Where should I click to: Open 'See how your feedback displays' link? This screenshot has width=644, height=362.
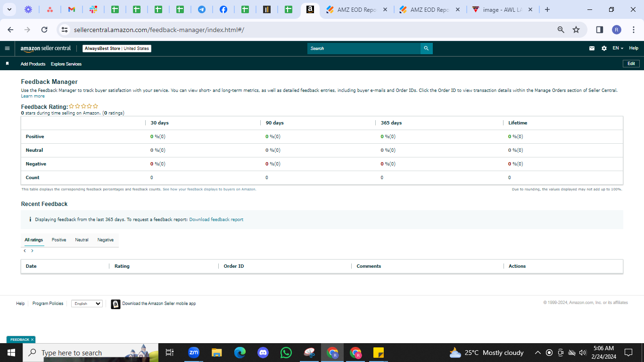coord(209,189)
